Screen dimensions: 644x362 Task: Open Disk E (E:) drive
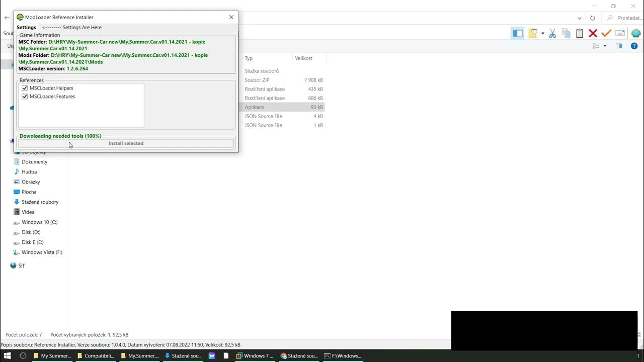click(x=32, y=242)
